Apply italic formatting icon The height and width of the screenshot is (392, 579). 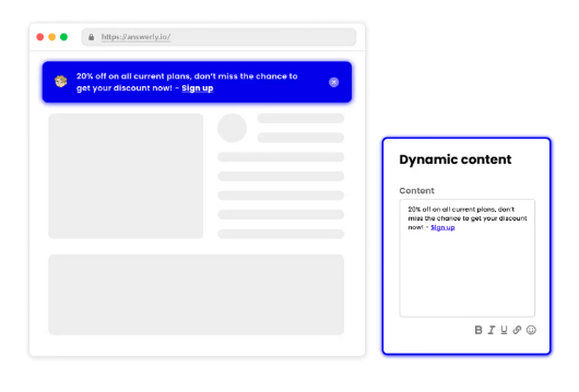(x=491, y=330)
